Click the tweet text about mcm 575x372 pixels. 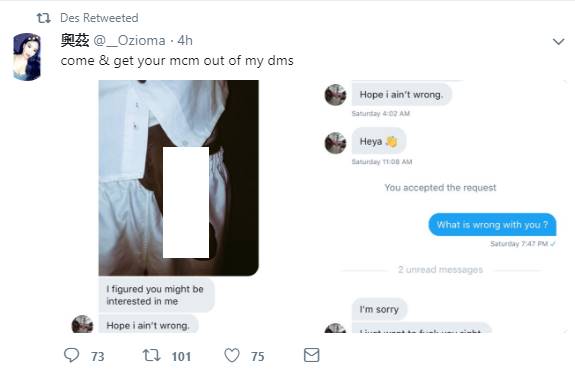[177, 61]
